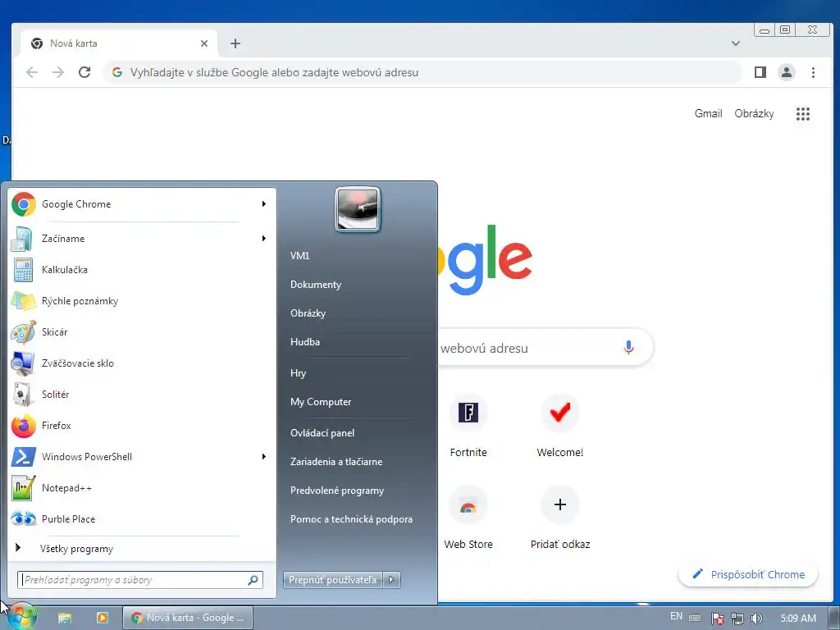Expand Začíname submenu arrow
840x630 pixels.
[264, 239]
